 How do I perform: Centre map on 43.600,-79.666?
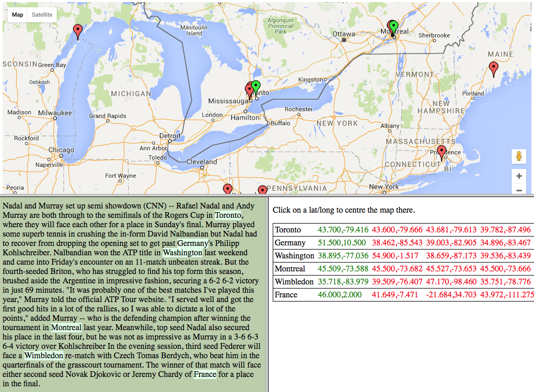tap(397, 230)
